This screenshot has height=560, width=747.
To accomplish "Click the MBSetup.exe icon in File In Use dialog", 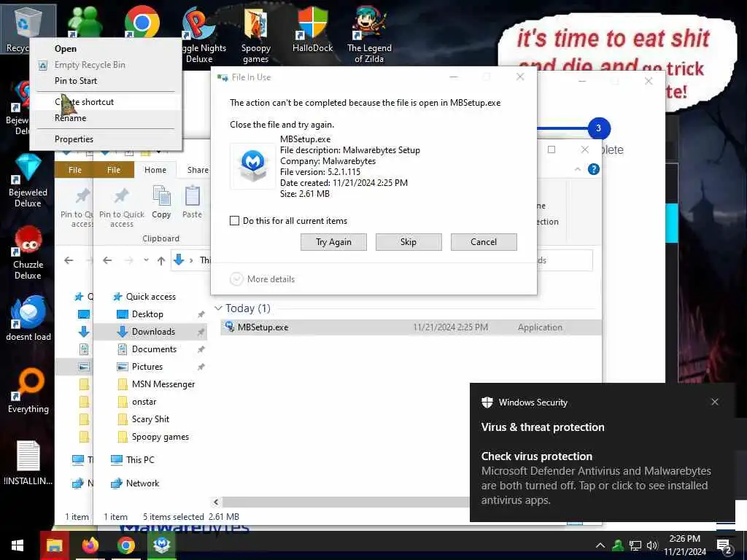I will pyautogui.click(x=253, y=166).
